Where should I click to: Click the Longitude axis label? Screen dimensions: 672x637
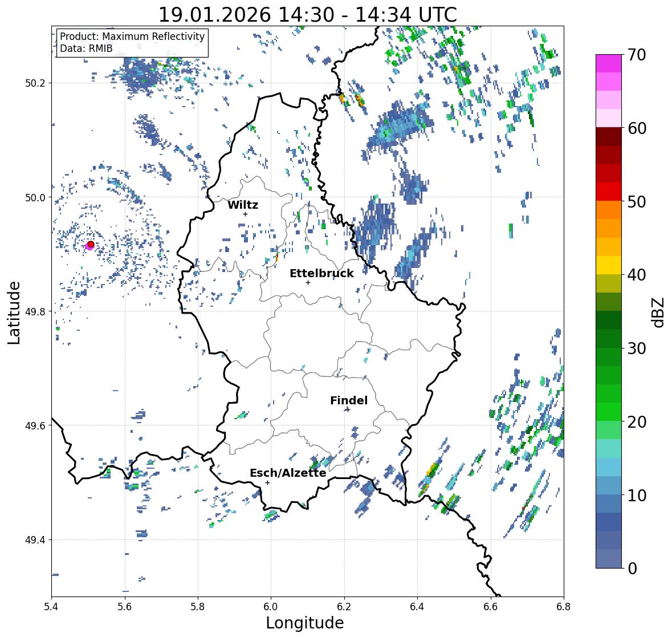tap(305, 623)
